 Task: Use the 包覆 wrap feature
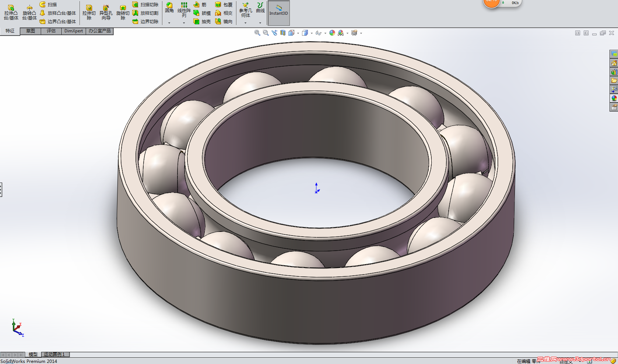224,4
